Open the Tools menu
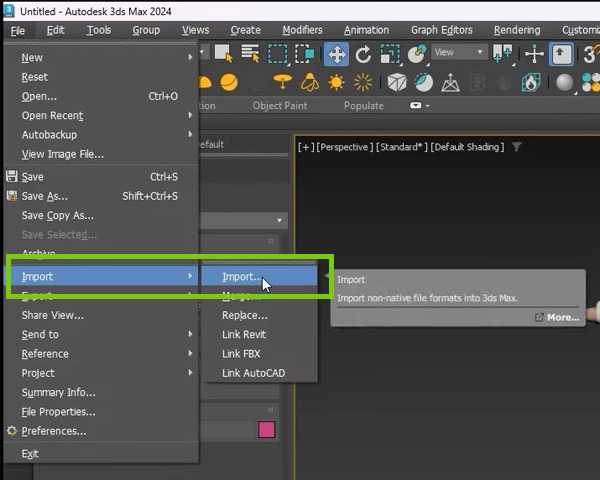Viewport: 600px width, 480px height. tap(99, 30)
